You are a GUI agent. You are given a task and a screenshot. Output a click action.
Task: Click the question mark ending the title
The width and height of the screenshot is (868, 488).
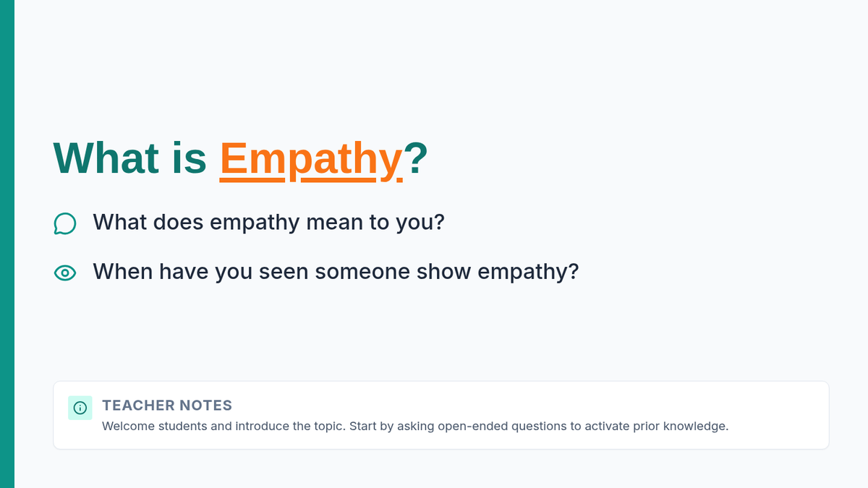pyautogui.click(x=416, y=158)
